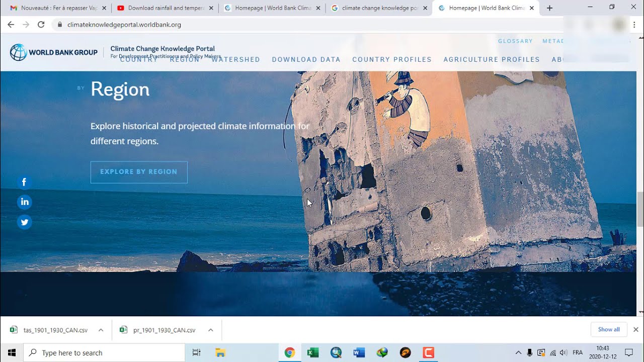Open File Explorer from the taskbar
Image resolution: width=644 pixels, height=362 pixels.
220,352
